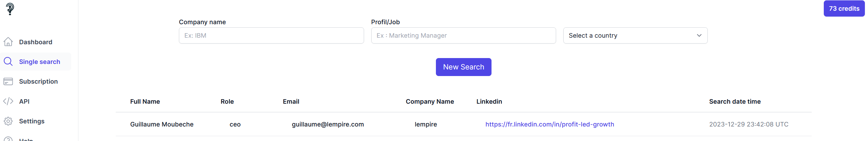View the 73 credits badge

844,9
